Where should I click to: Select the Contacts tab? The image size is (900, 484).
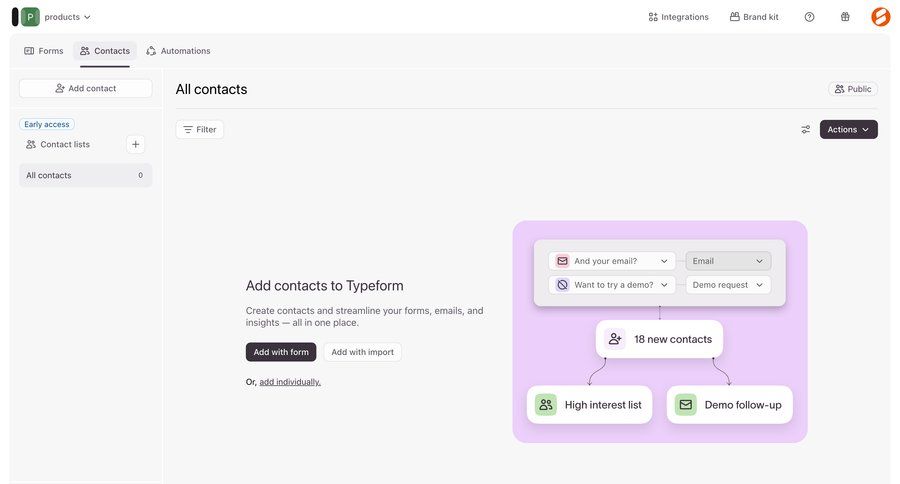click(105, 51)
